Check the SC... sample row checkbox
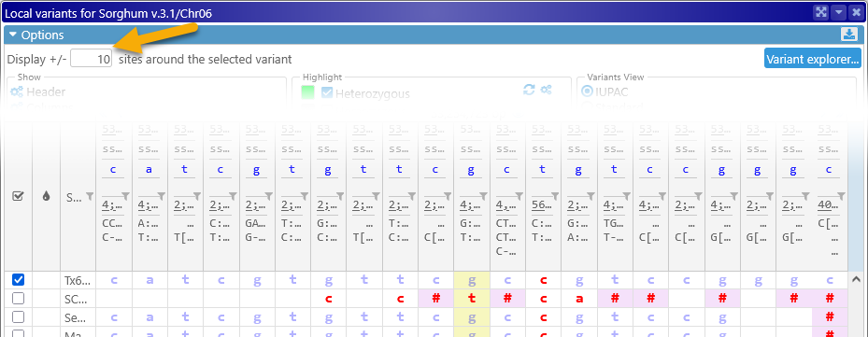Screen dimensions: 868x337 point(19,299)
